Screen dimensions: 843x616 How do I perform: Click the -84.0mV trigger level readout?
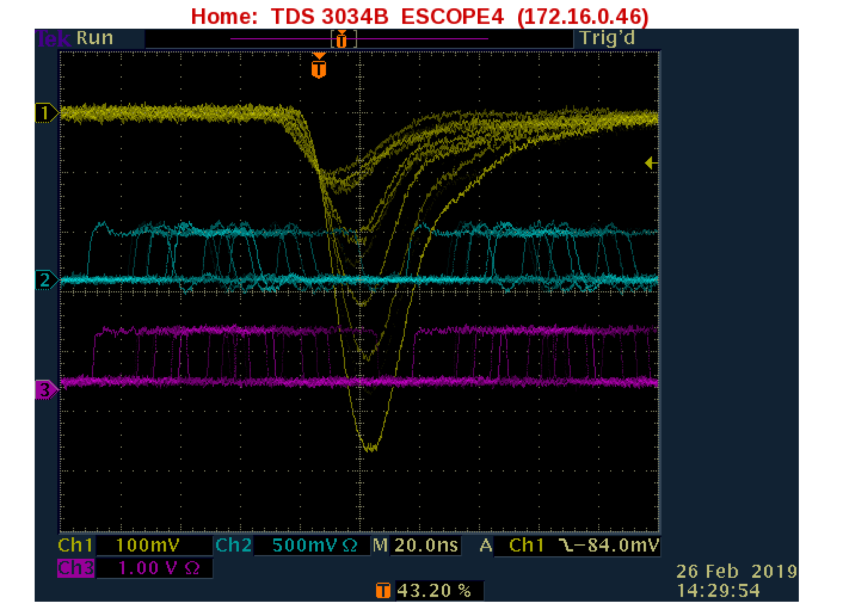pyautogui.click(x=616, y=545)
